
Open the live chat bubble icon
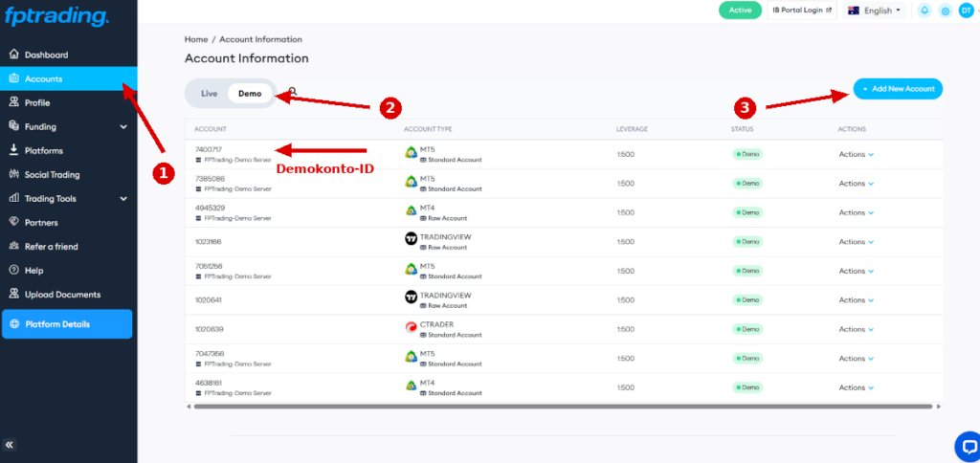(x=969, y=446)
